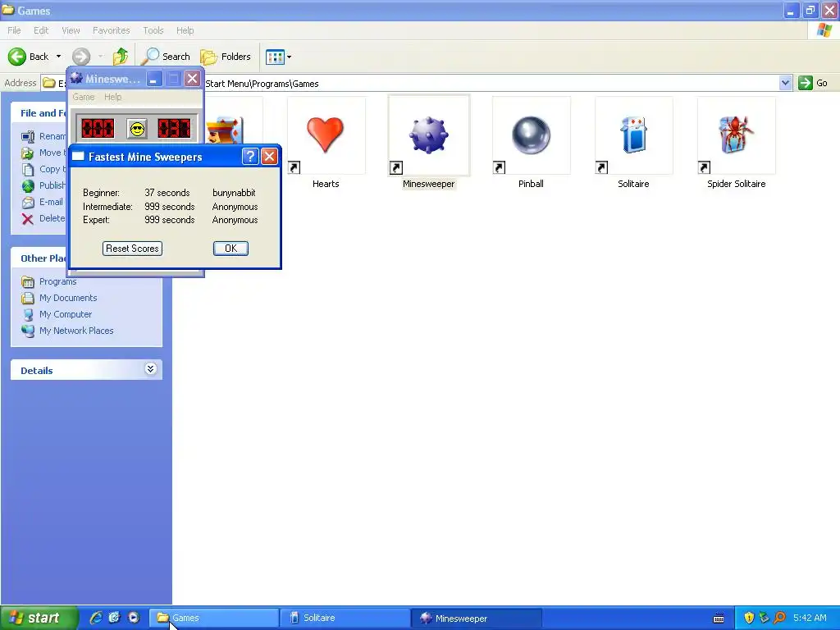Toggle the Folders pane button
Screen dimensions: 840x630
coord(226,57)
